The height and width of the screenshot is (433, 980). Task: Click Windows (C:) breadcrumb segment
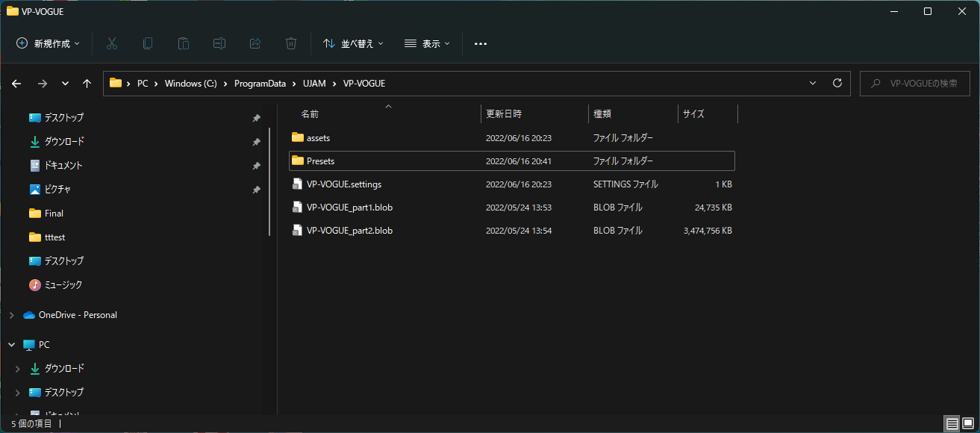pos(190,84)
